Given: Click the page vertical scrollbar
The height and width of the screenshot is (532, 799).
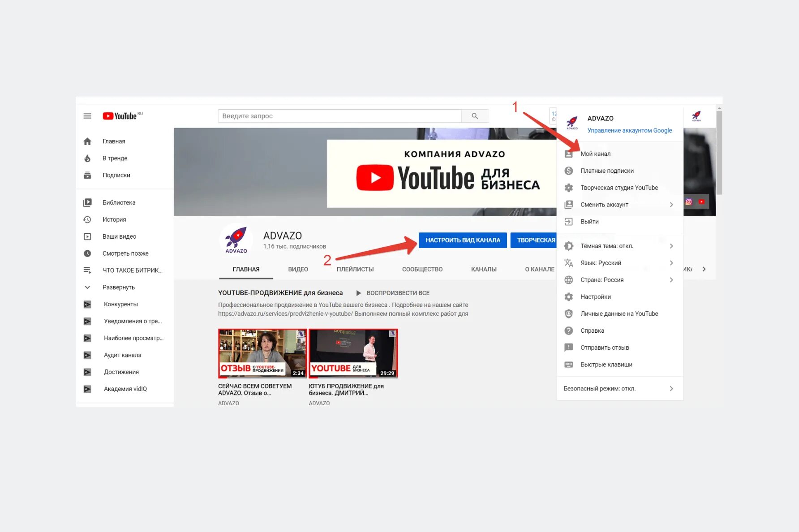Looking at the screenshot, I should click(x=719, y=153).
